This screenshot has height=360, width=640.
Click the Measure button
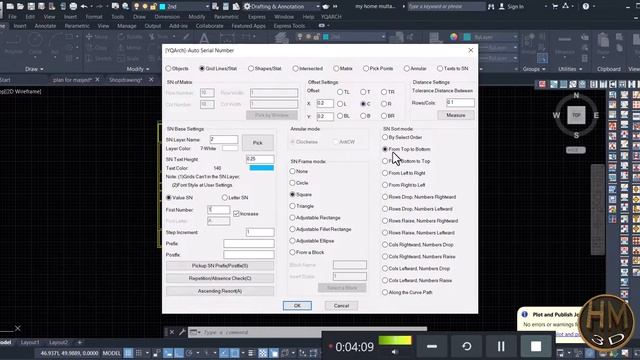tap(456, 116)
